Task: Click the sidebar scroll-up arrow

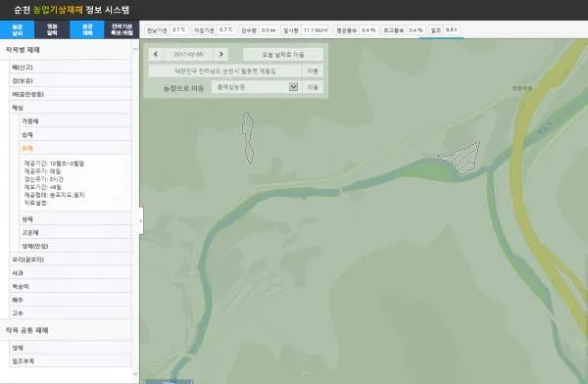Action: click(135, 50)
